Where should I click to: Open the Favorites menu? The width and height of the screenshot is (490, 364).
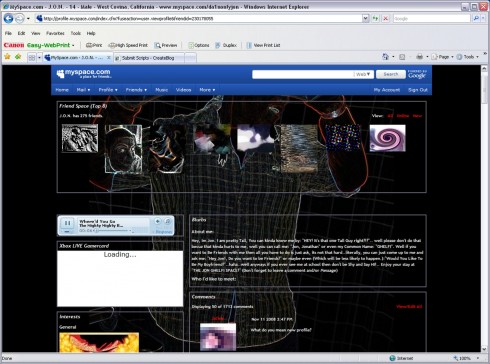[x=55, y=33]
